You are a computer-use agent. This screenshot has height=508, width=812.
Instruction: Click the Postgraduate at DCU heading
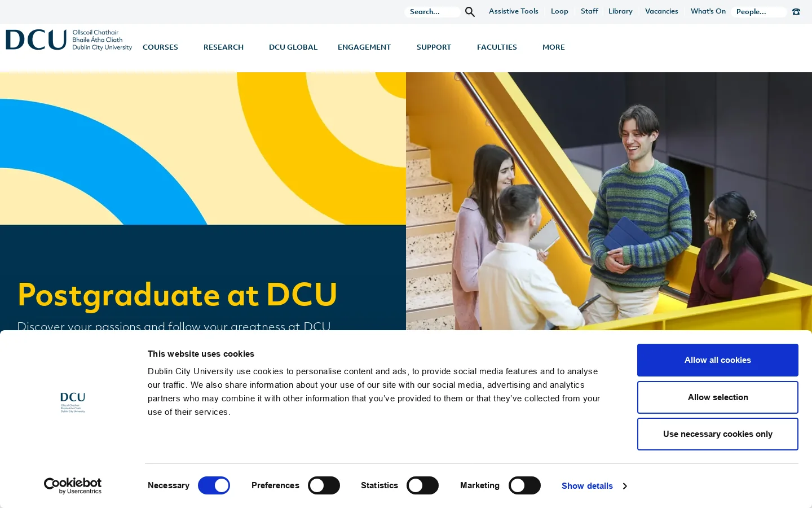click(x=178, y=295)
